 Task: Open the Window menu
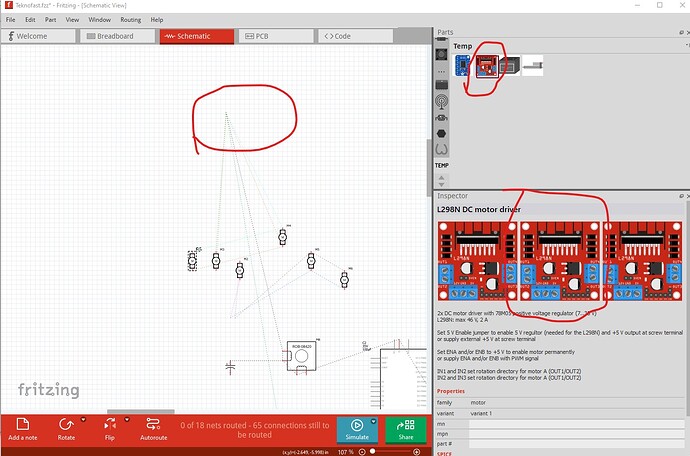click(99, 20)
